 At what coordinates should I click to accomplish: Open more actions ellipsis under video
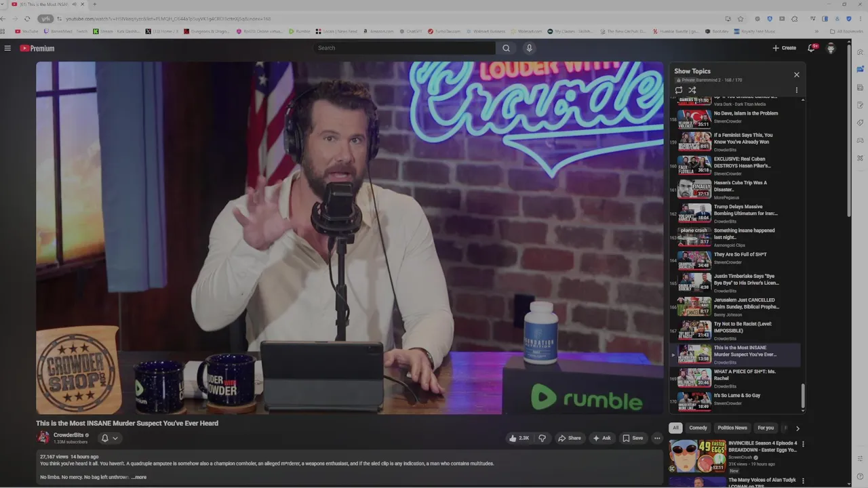(x=657, y=438)
